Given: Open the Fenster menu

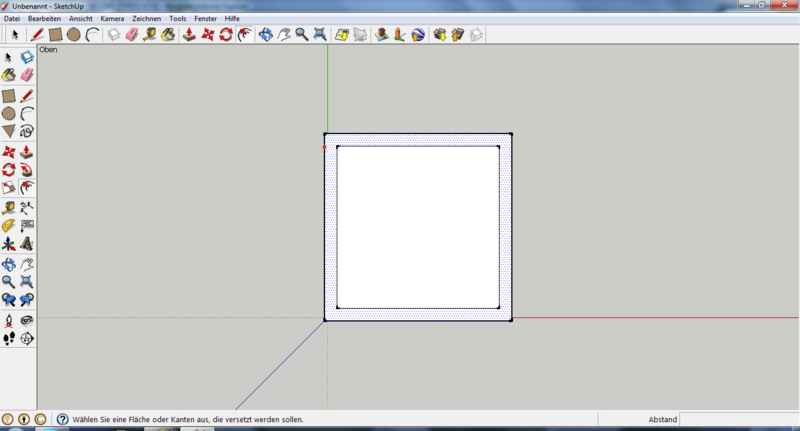Looking at the screenshot, I should coord(205,18).
